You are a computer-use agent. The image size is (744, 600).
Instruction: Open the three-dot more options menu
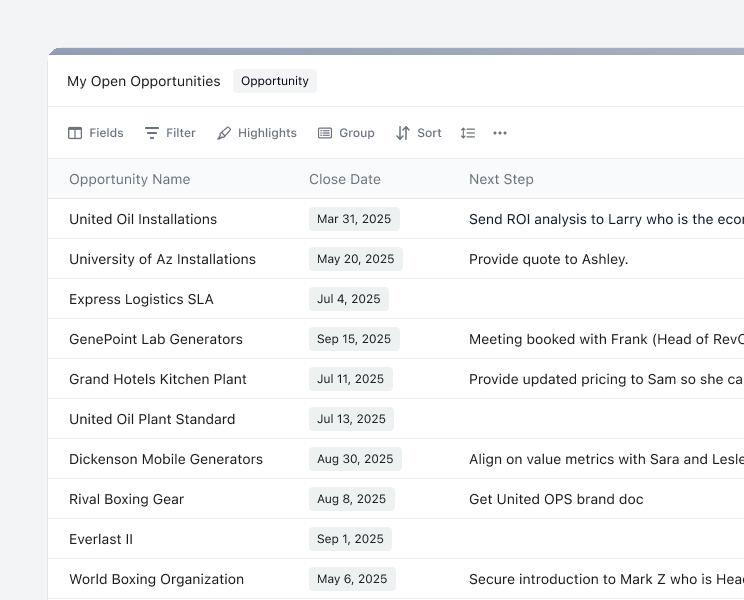(500, 133)
